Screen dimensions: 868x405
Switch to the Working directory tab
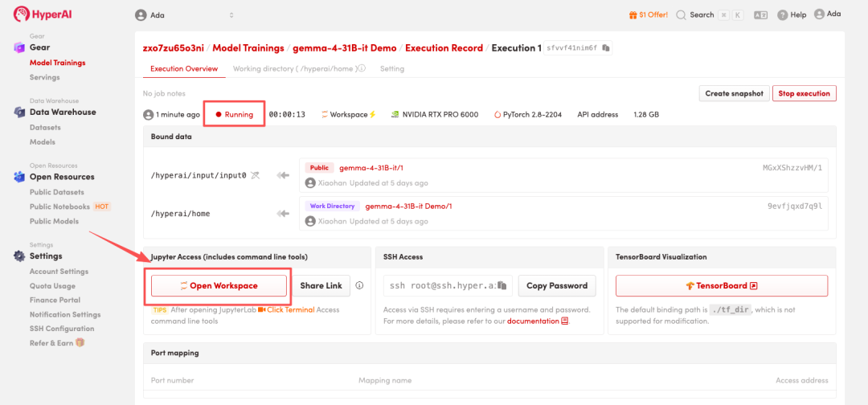tap(298, 69)
